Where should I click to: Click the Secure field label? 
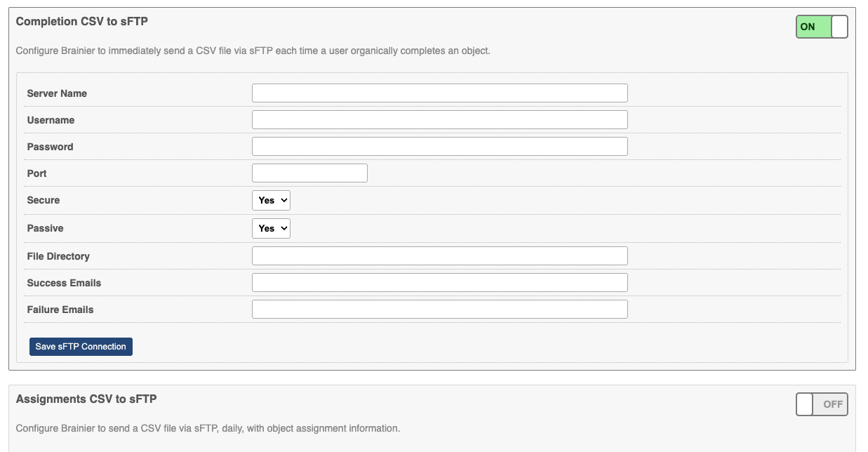[x=44, y=200]
